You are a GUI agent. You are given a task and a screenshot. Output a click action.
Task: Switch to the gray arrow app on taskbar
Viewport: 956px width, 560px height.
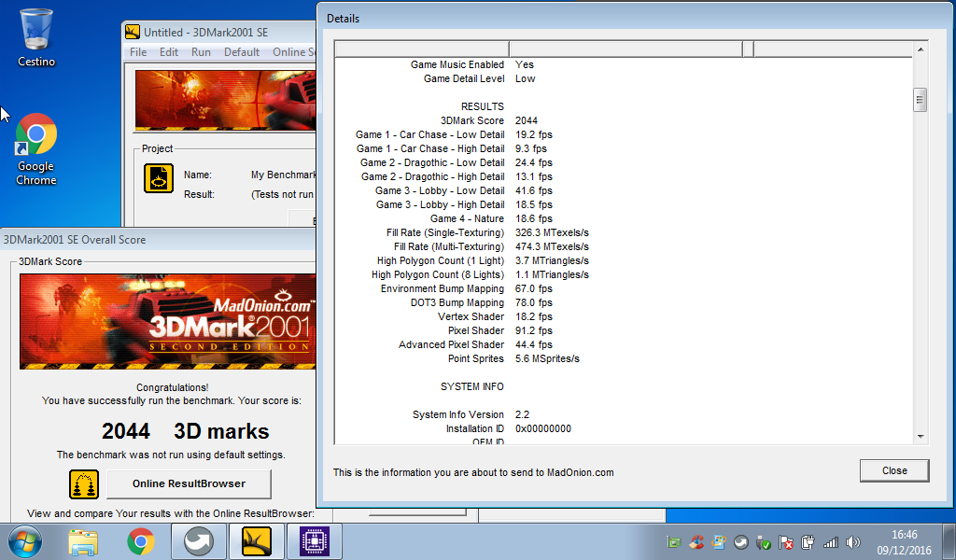(199, 541)
